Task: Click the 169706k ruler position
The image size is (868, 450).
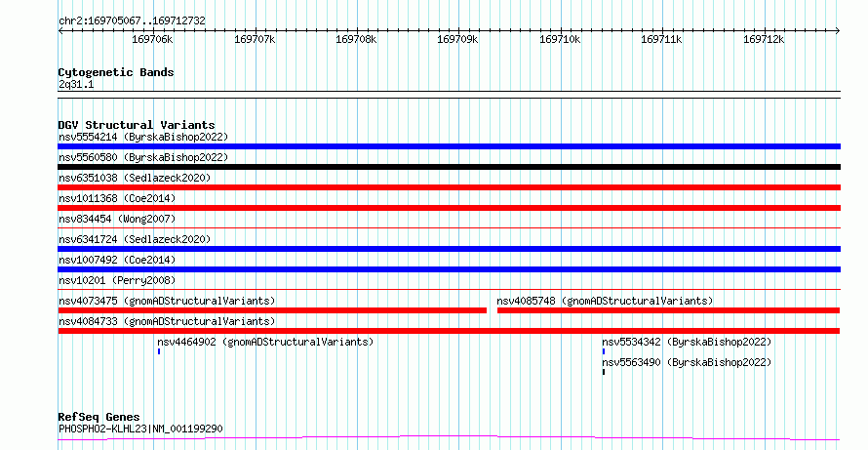Action: coord(153,40)
